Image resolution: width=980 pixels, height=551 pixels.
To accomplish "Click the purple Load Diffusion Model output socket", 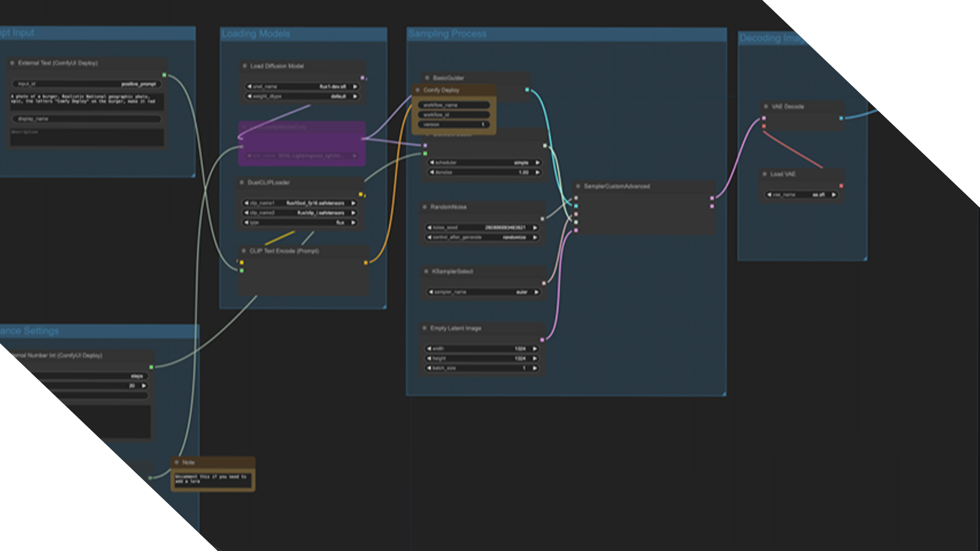I will 362,78.
